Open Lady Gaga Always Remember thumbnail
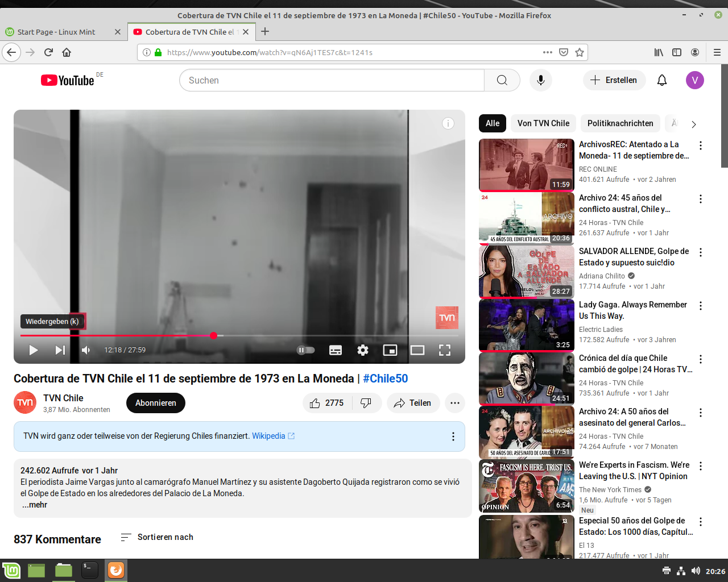The width and height of the screenshot is (728, 582). [527, 325]
